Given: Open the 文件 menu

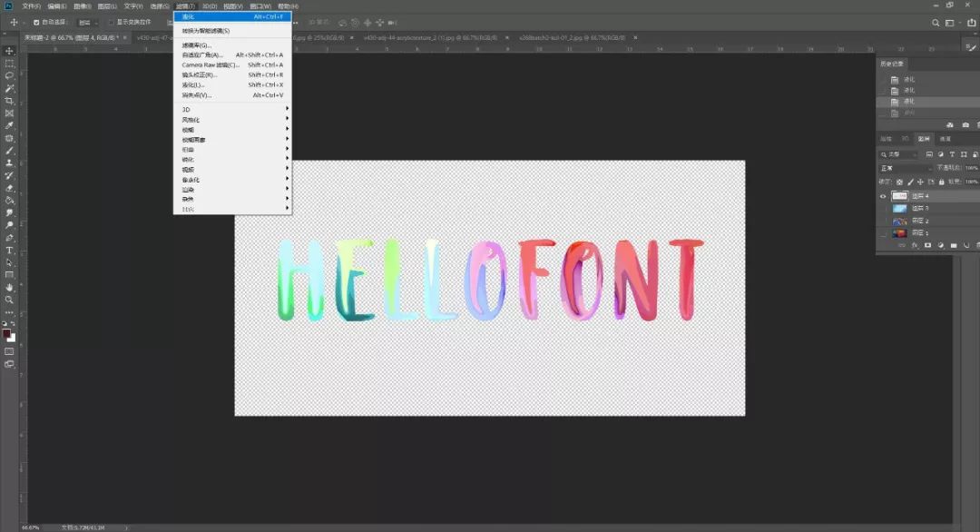Looking at the screenshot, I should click(x=31, y=6).
